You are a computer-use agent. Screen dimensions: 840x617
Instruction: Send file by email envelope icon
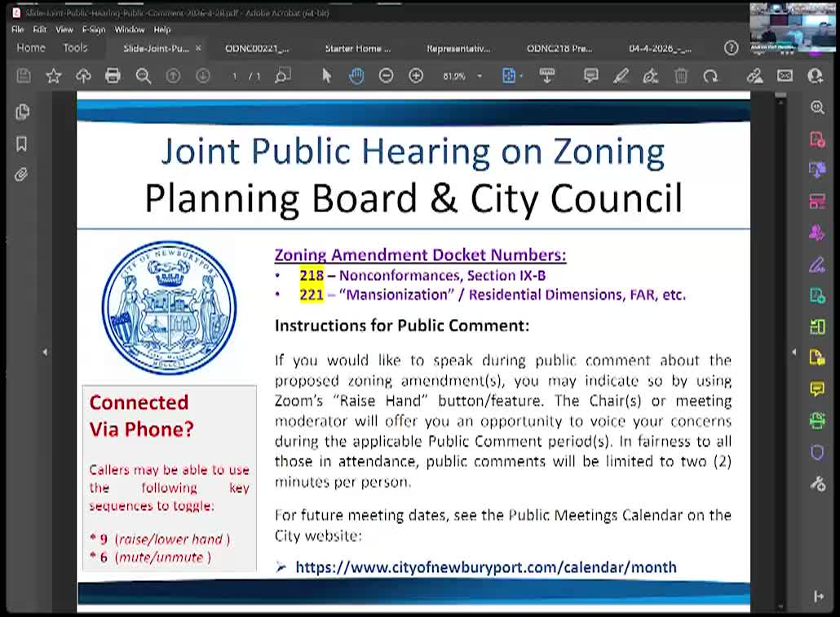click(785, 76)
